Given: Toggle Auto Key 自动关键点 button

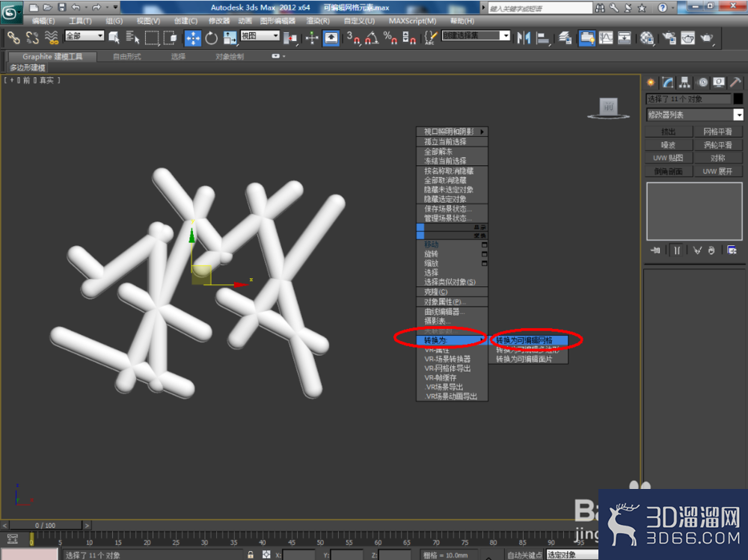Looking at the screenshot, I should (525, 556).
